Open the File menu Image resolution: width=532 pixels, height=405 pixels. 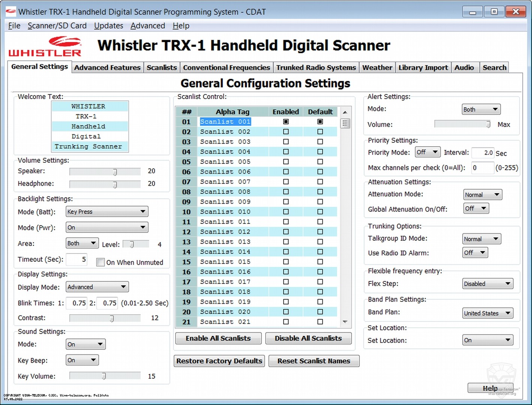[x=14, y=25]
